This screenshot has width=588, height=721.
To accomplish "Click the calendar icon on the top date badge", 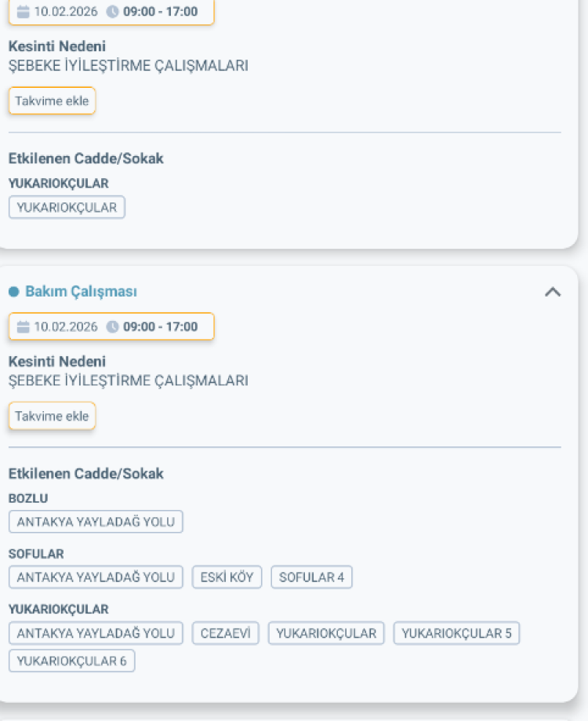I will pos(23,11).
